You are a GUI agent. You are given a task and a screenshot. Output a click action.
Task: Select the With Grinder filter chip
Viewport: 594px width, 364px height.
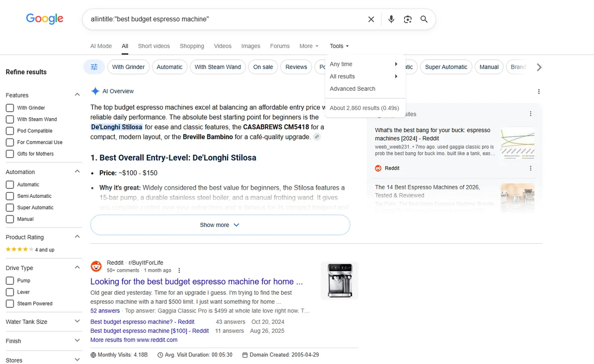pyautogui.click(x=128, y=67)
